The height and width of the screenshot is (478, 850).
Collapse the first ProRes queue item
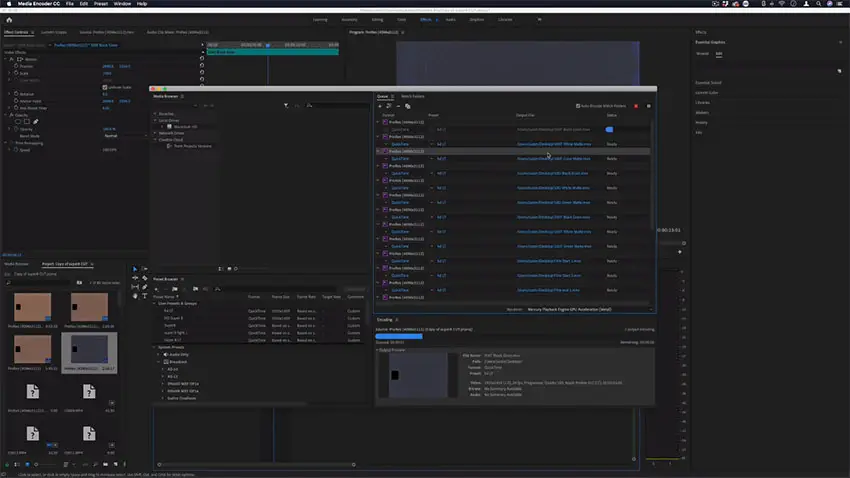pos(378,122)
